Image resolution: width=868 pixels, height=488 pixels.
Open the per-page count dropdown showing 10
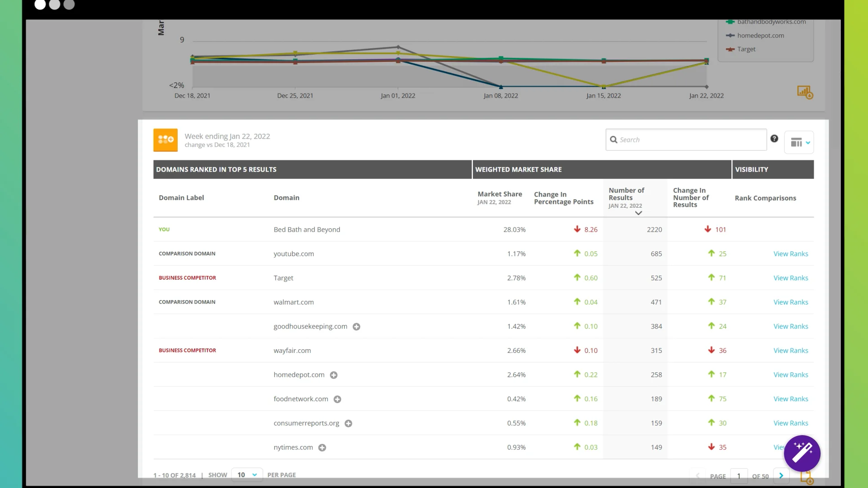coord(247,474)
